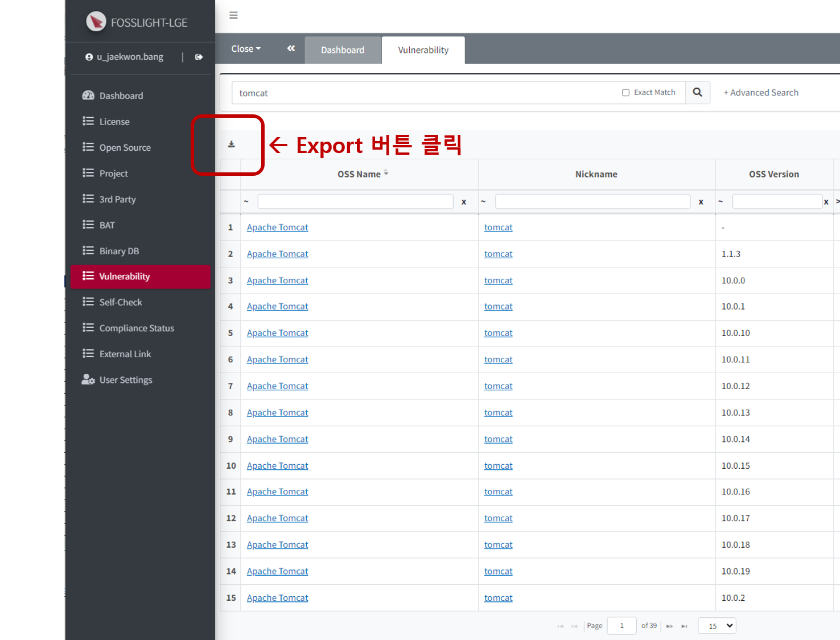Click tomcat nickname link in row 5
Image resolution: width=840 pixels, height=640 pixels.
coord(498,333)
